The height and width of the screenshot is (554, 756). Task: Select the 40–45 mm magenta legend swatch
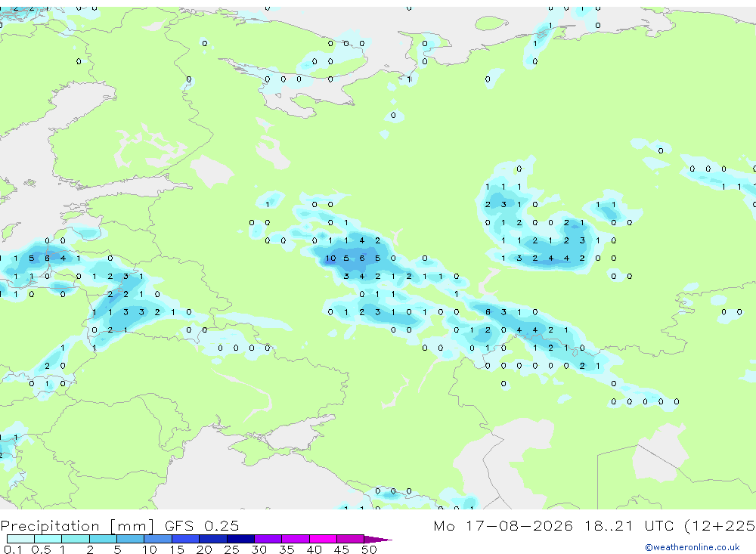point(323,539)
